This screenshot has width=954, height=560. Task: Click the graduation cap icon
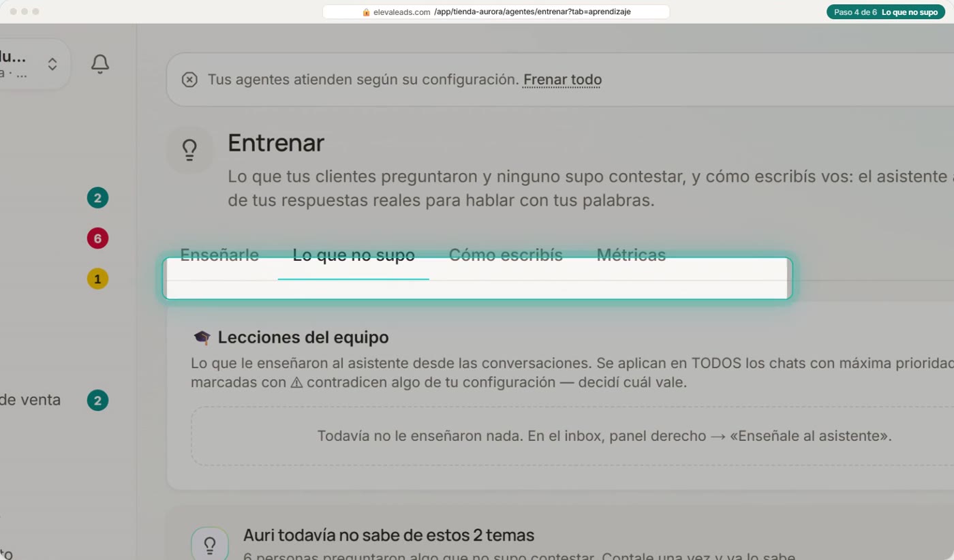click(x=202, y=337)
